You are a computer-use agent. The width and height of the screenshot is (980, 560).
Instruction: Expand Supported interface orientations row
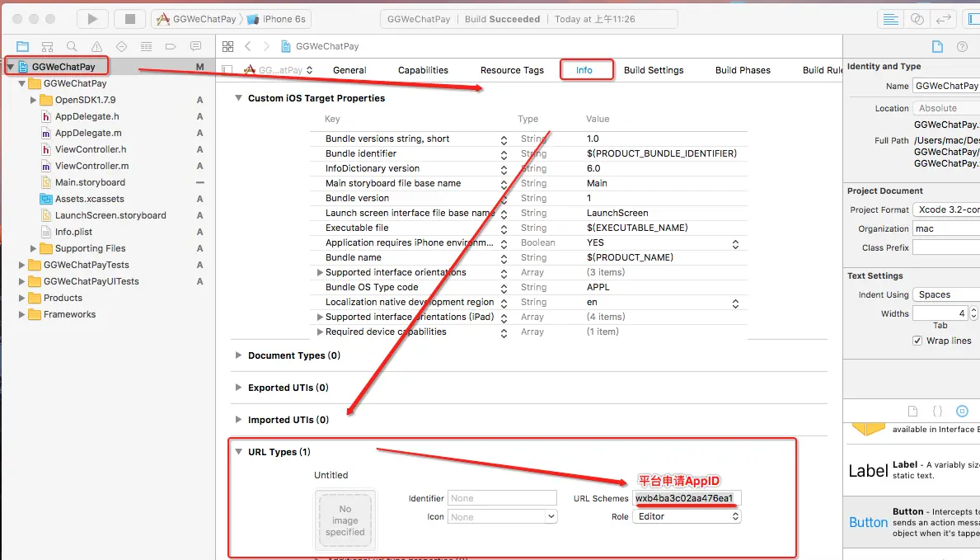pyautogui.click(x=319, y=272)
